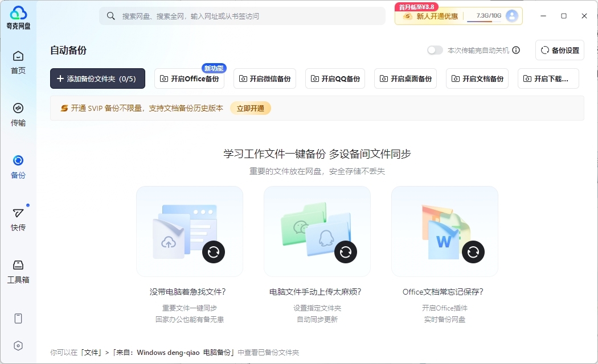598x364 pixels.
Task: Open the 快传 quick transfer section
Action: tap(18, 219)
